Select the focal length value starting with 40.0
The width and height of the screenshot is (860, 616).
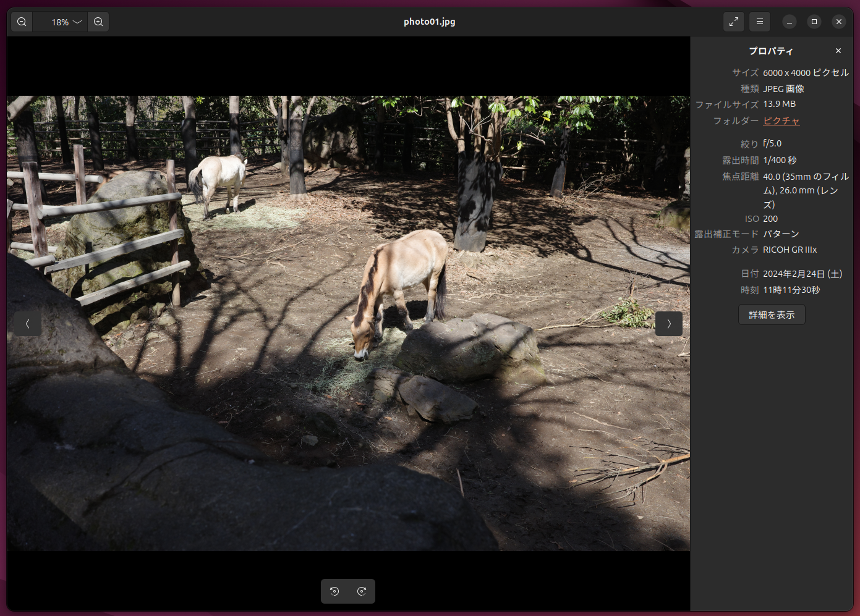(x=806, y=190)
